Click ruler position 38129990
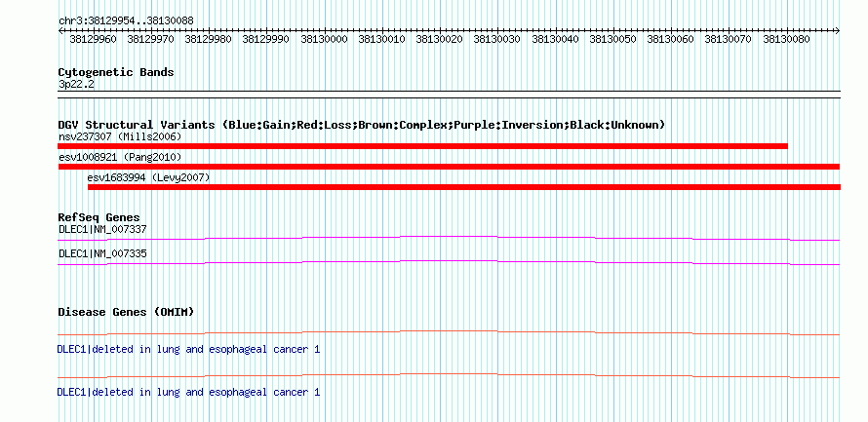Viewport: 868px width, 422px height. click(x=265, y=39)
